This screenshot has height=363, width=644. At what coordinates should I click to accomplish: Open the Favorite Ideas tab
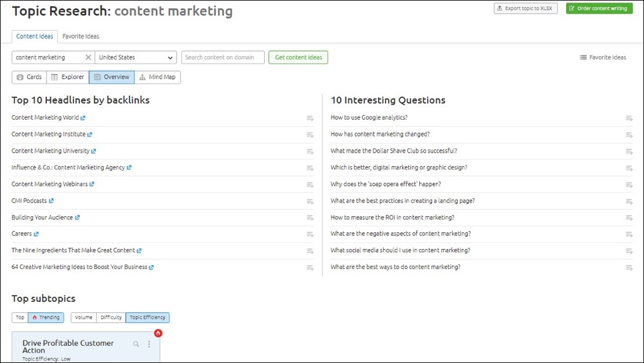click(x=81, y=36)
